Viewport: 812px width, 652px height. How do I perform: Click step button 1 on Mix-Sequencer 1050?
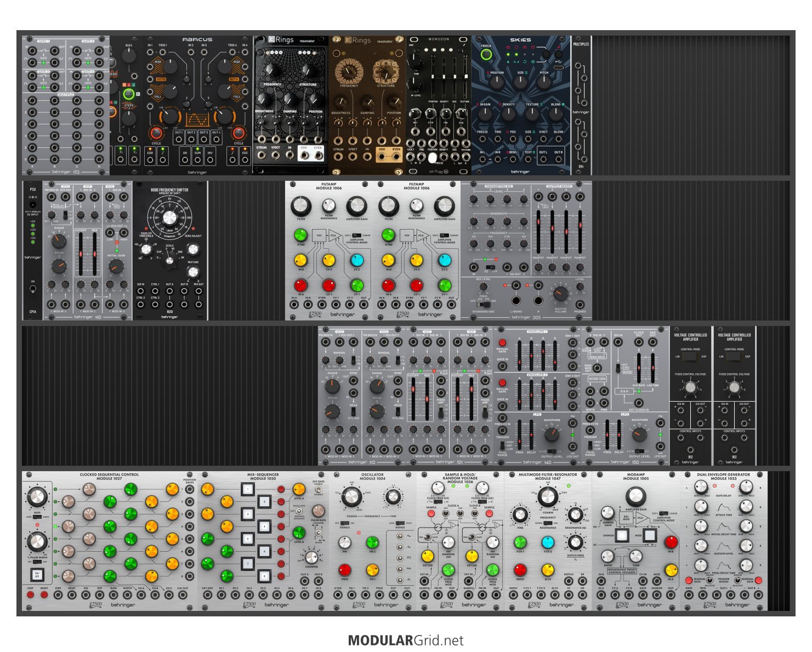click(x=248, y=489)
